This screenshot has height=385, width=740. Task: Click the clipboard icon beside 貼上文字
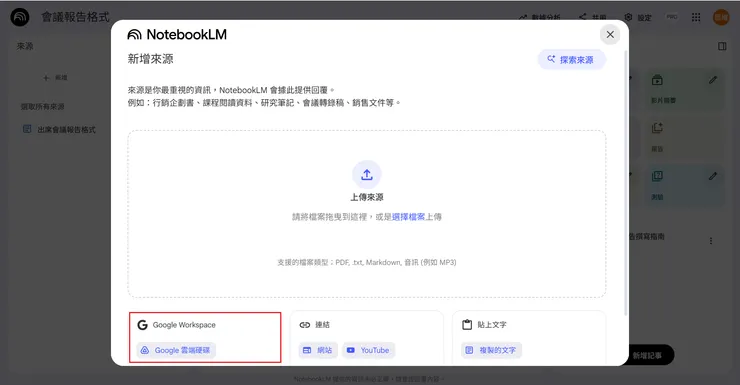click(x=467, y=325)
